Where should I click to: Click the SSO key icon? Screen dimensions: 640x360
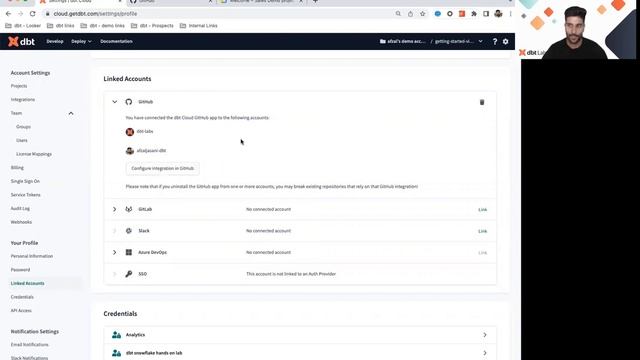click(x=129, y=274)
